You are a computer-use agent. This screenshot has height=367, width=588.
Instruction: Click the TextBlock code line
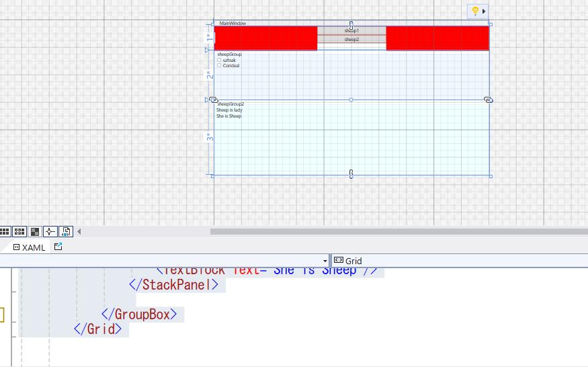[x=267, y=272]
